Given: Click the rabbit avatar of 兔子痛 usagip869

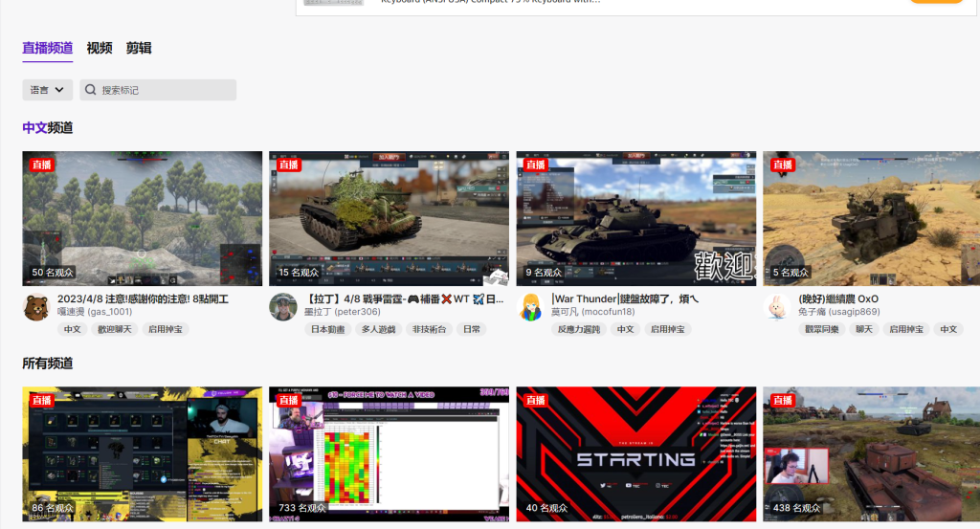Looking at the screenshot, I should coord(777,307).
